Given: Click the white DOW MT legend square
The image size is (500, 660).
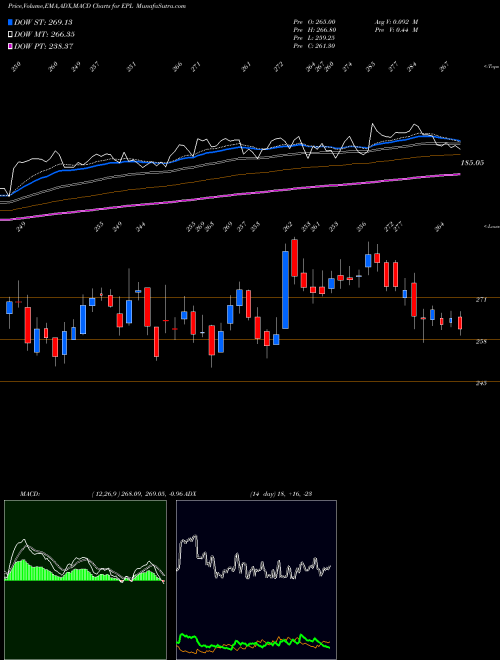Looking at the screenshot, I should 10,34.
